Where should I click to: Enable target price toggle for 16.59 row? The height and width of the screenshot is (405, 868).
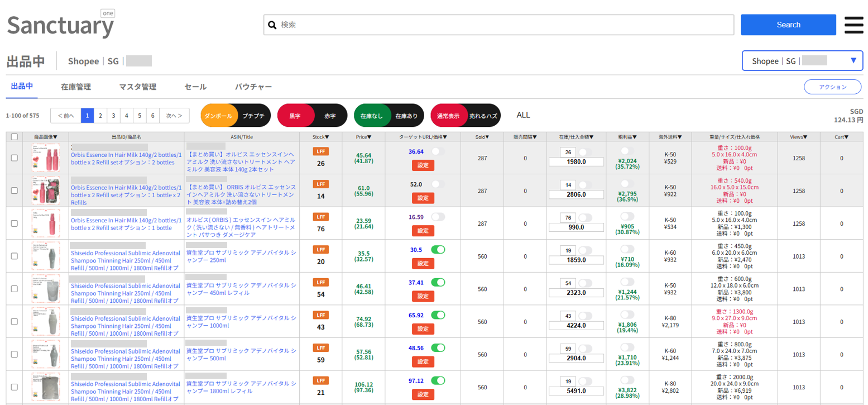pos(438,217)
